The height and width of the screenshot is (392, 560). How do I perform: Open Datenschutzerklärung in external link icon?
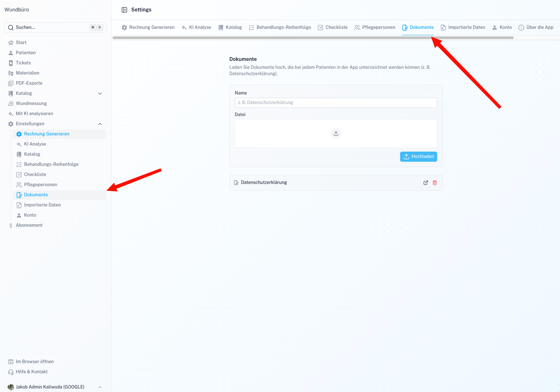426,183
